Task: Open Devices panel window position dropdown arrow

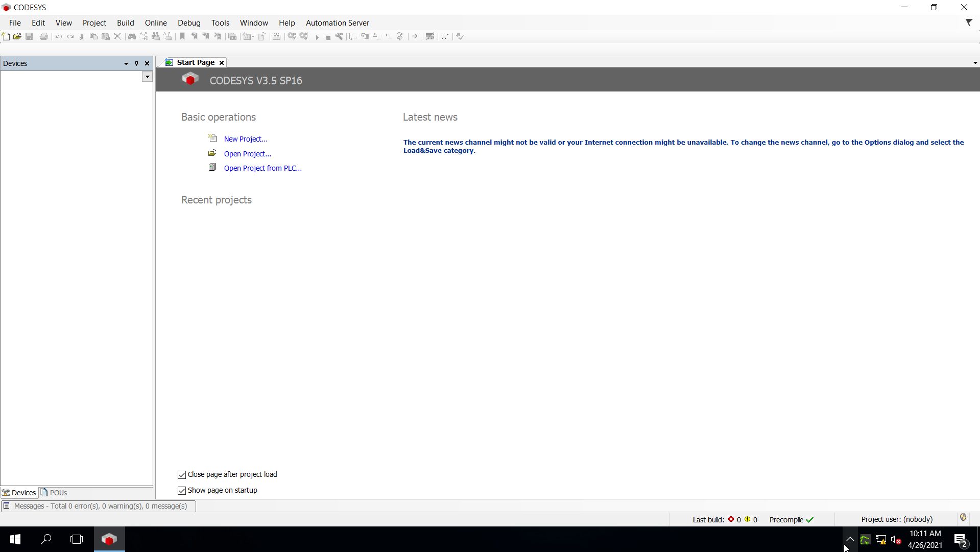Action: tap(126, 63)
